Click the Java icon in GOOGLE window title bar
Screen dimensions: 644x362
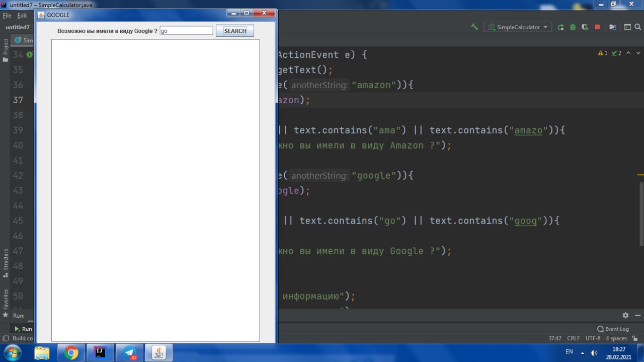click(41, 15)
